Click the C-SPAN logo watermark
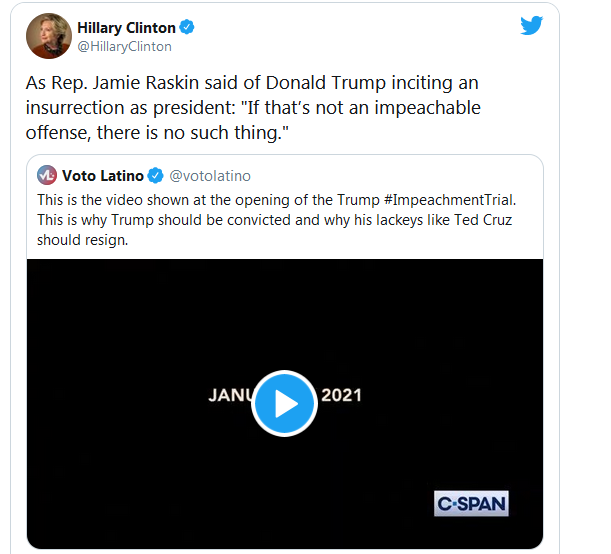 click(x=471, y=503)
